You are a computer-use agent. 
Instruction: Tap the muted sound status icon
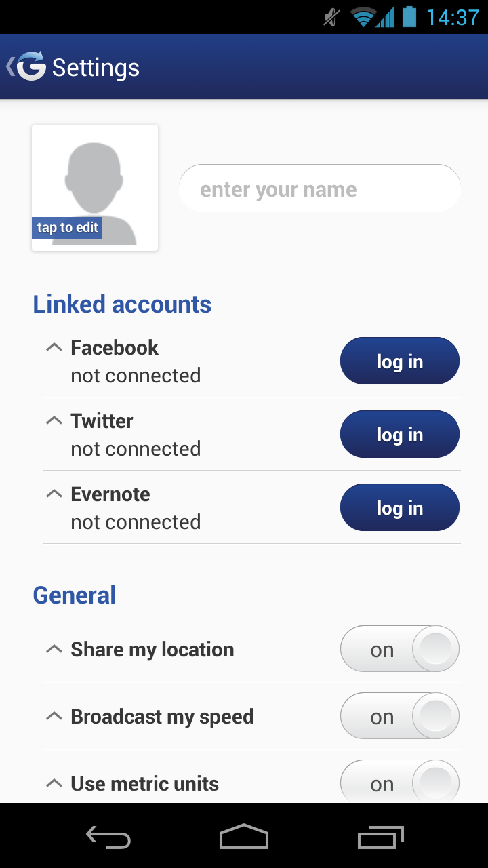331,17
